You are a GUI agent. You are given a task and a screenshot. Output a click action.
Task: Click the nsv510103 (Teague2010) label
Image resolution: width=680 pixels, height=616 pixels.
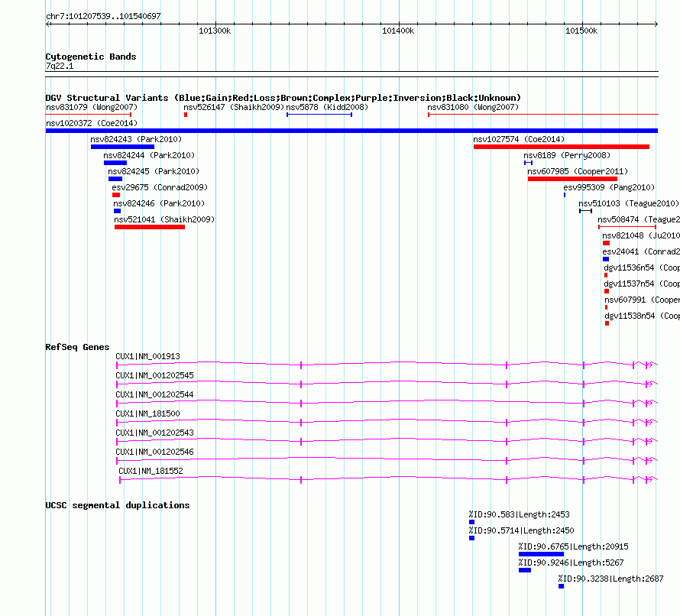click(629, 203)
